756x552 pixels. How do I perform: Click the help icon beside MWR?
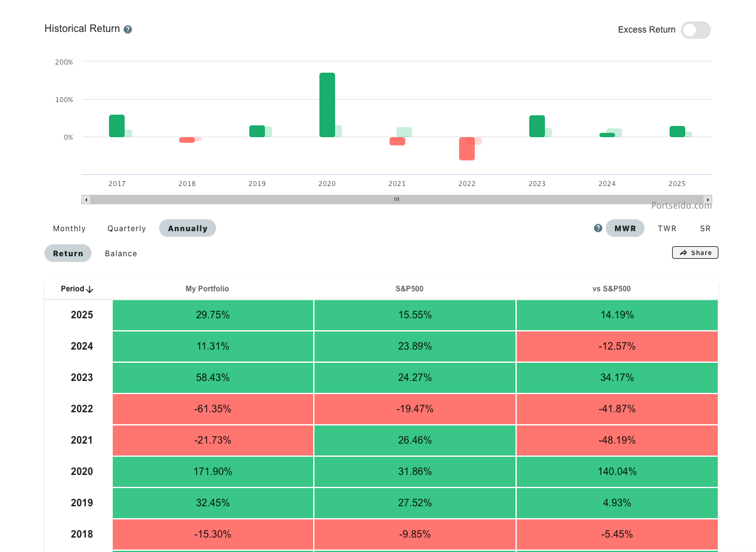[x=598, y=228]
